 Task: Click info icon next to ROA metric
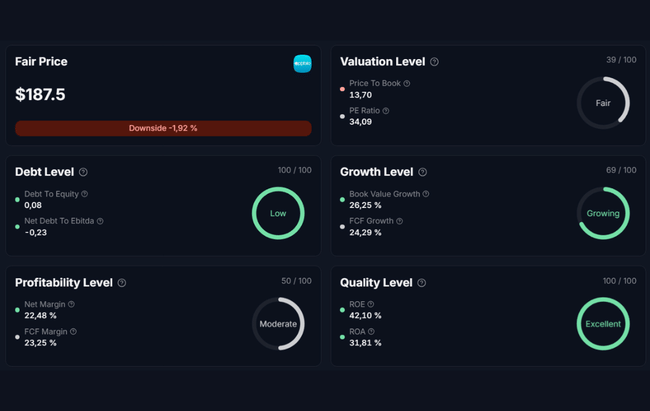coord(371,331)
